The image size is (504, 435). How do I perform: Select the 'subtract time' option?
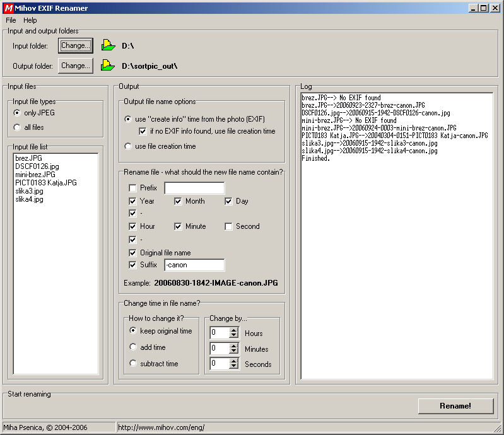[133, 364]
